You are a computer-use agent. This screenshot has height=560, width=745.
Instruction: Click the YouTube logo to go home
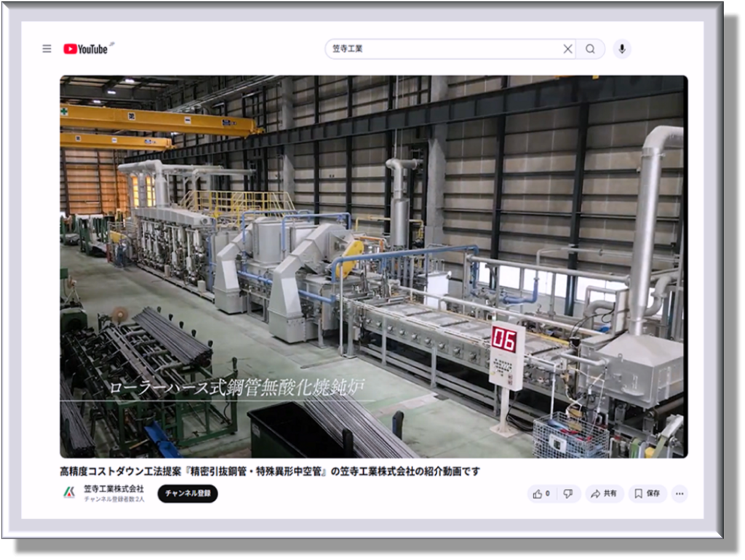[86, 49]
